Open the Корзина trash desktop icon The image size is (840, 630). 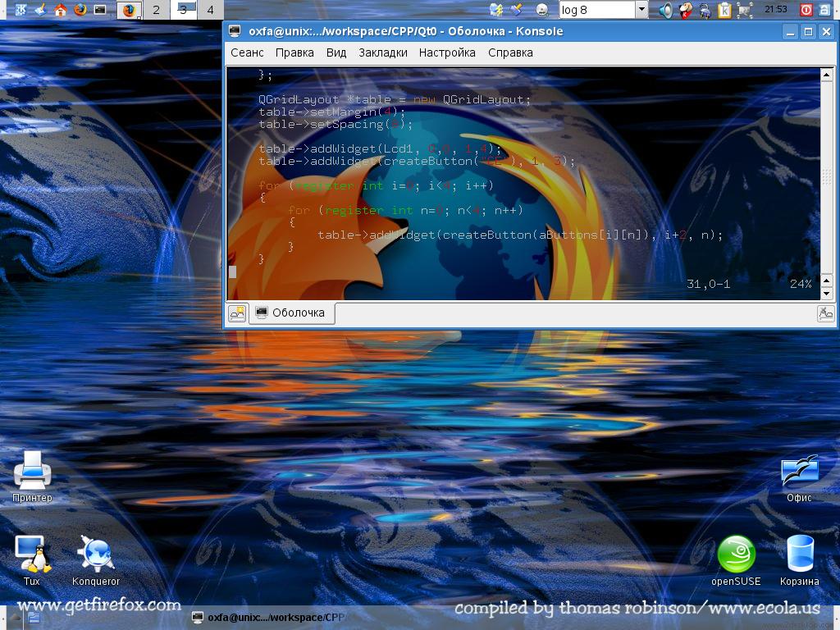pos(800,561)
